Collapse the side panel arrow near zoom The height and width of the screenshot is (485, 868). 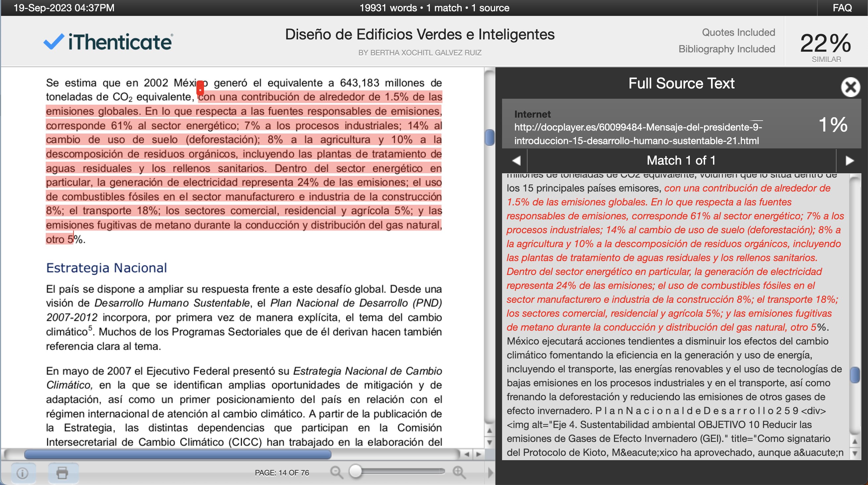490,472
